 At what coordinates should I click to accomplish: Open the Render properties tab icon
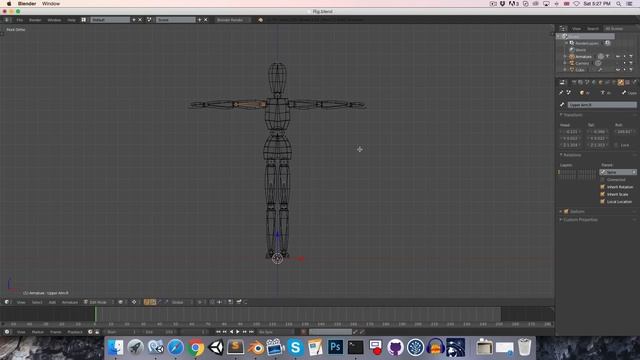click(x=574, y=82)
